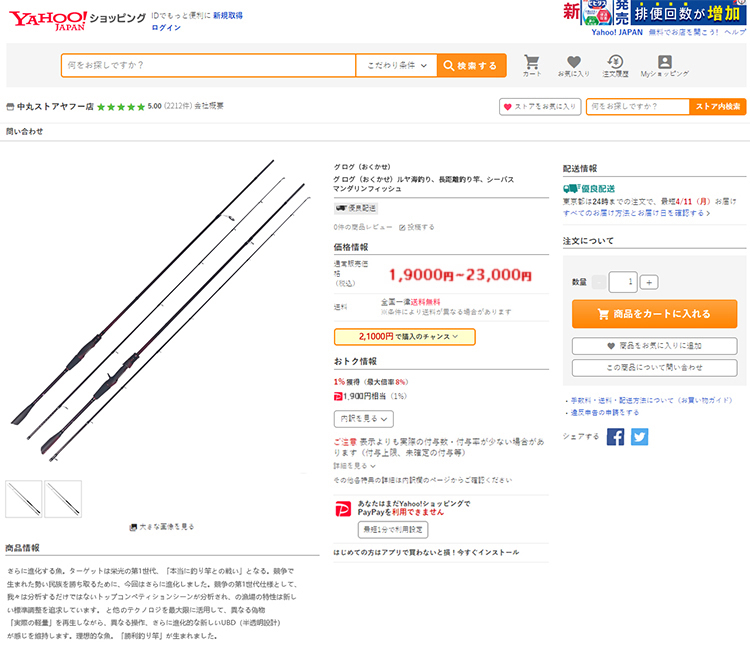Open the 問い合わせ store tab
This screenshot has height=648, width=750.
click(24, 132)
